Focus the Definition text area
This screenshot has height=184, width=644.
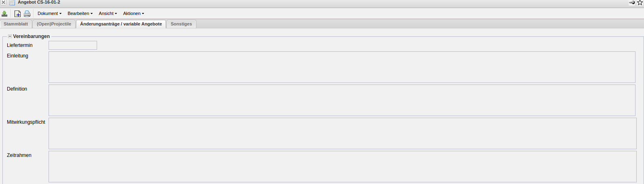click(x=342, y=100)
